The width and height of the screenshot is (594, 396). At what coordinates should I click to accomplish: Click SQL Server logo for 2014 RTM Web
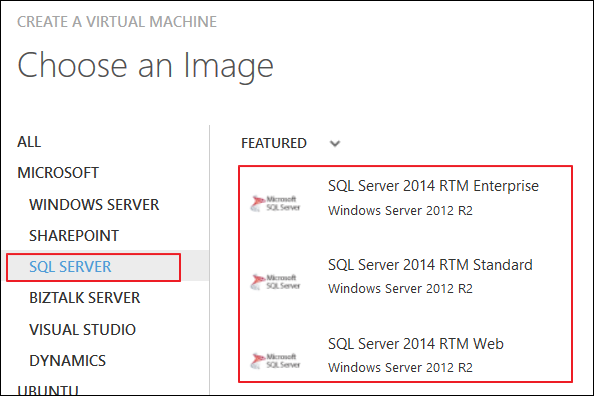click(x=275, y=361)
